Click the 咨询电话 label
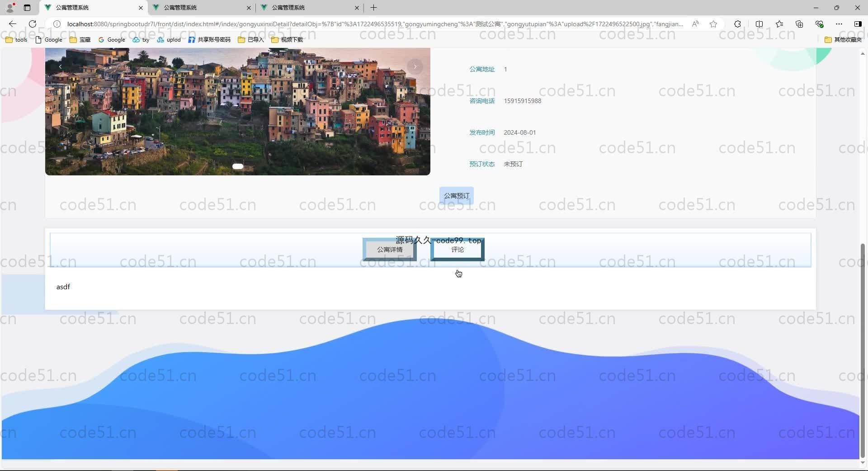The height and width of the screenshot is (471, 868). [482, 101]
